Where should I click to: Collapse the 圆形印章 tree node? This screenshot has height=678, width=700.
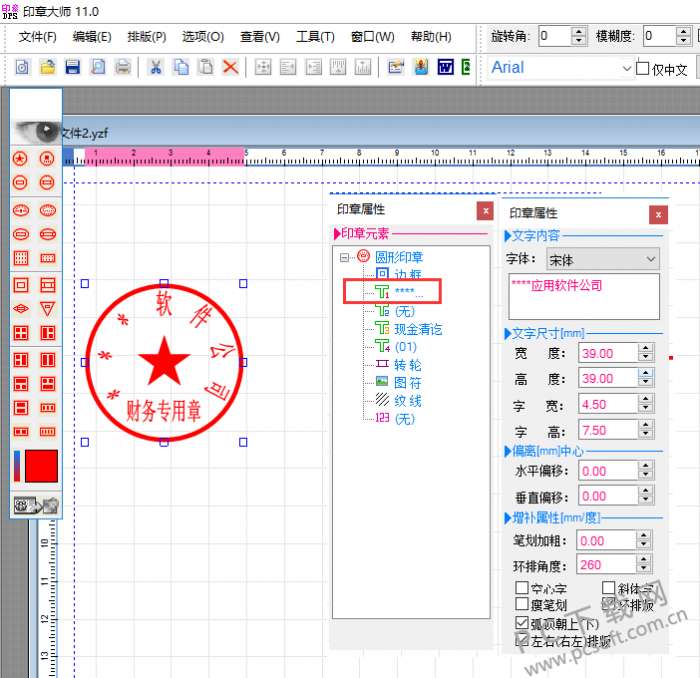(344, 257)
